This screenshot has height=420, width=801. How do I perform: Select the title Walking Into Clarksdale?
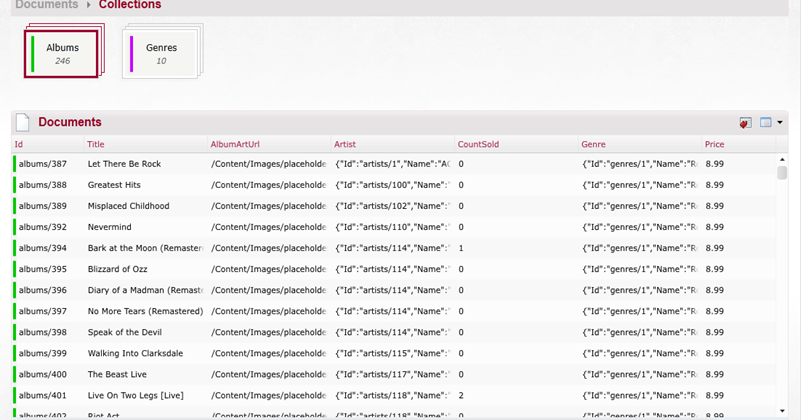click(x=135, y=353)
